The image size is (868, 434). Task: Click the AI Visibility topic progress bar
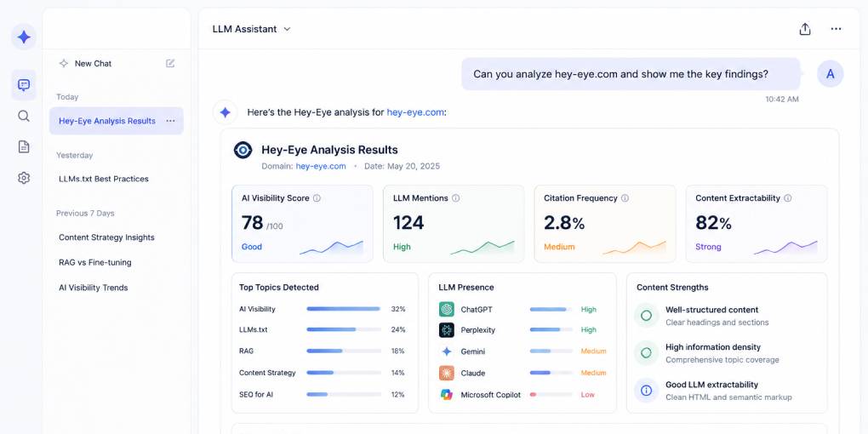coord(344,309)
